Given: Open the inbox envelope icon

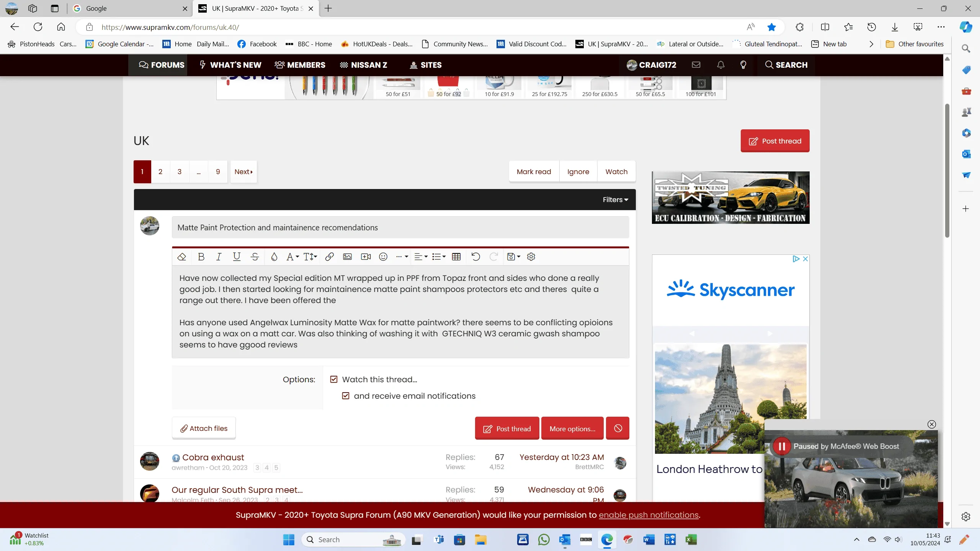Looking at the screenshot, I should click(696, 65).
